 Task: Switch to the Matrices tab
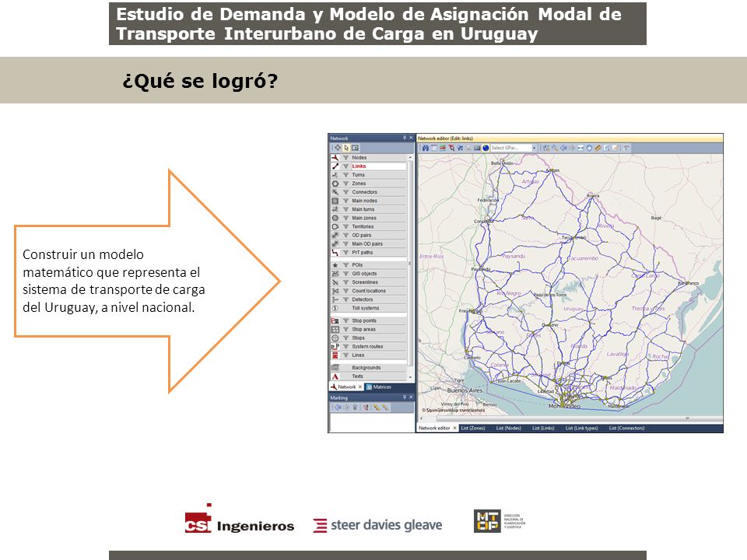coord(379,387)
